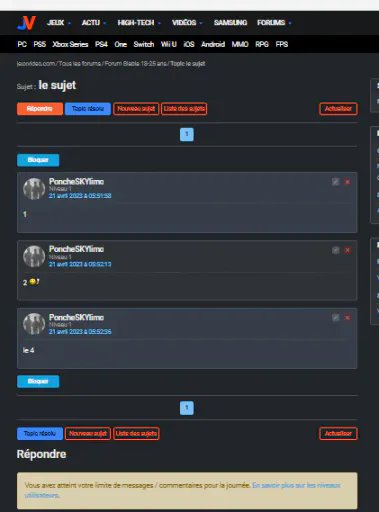This screenshot has width=379, height=512.
Task: Go to the Xbox Series section
Action: [70, 44]
